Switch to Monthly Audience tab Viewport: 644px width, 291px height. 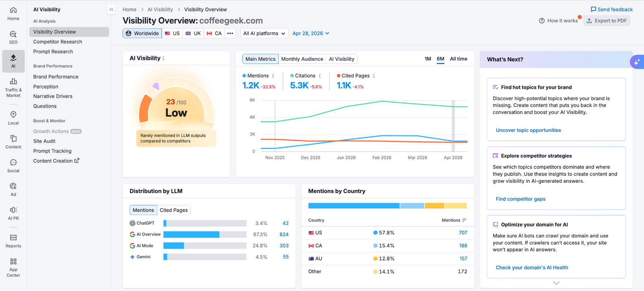point(302,59)
